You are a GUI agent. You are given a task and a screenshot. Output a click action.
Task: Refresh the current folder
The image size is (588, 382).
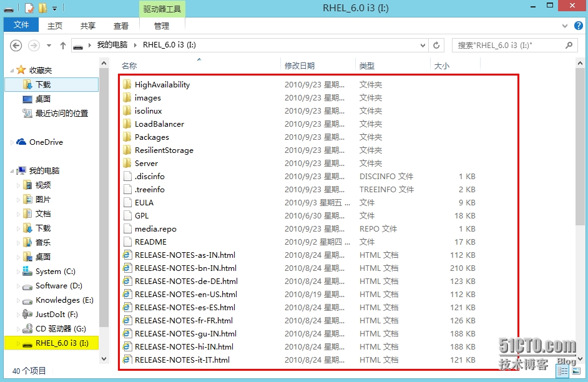point(436,46)
